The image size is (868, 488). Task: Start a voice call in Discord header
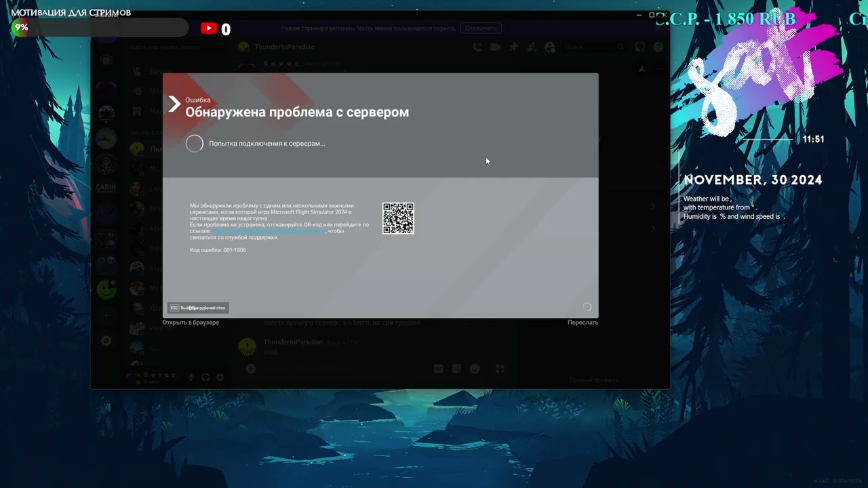coord(477,47)
